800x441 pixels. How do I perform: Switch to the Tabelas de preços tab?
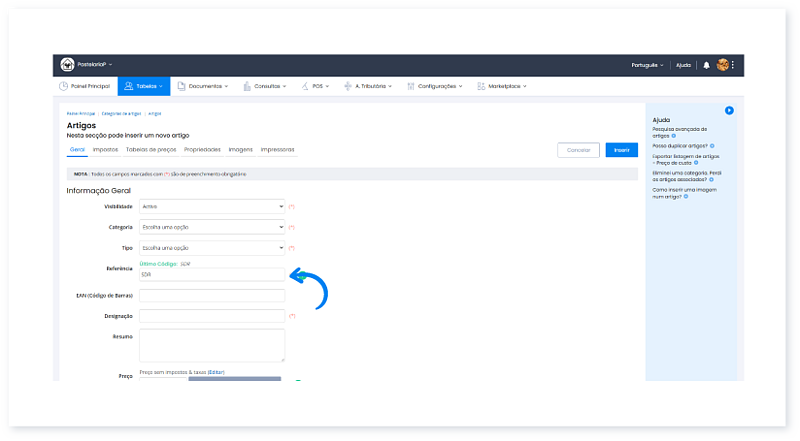tap(150, 149)
